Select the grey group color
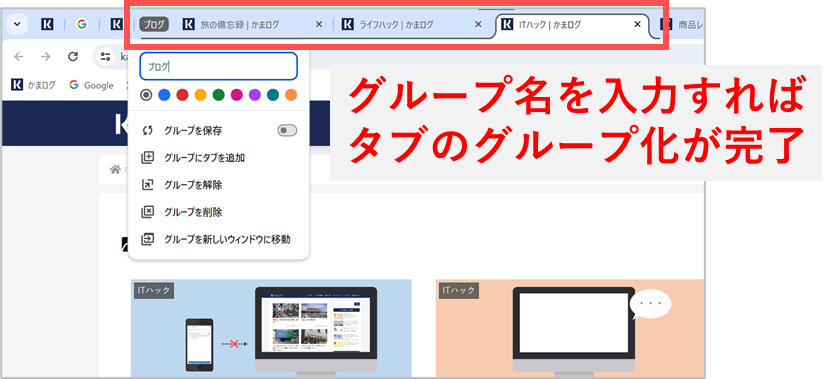 [x=147, y=95]
